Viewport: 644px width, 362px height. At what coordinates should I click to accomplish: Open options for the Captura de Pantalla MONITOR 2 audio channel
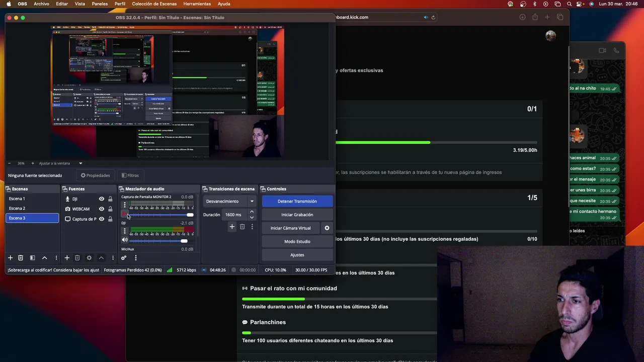(x=125, y=205)
